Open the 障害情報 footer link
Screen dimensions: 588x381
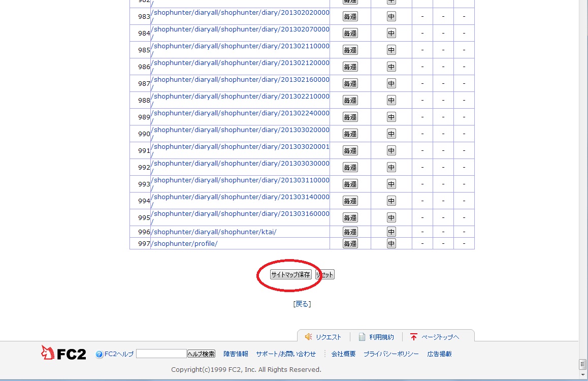pyautogui.click(x=236, y=354)
